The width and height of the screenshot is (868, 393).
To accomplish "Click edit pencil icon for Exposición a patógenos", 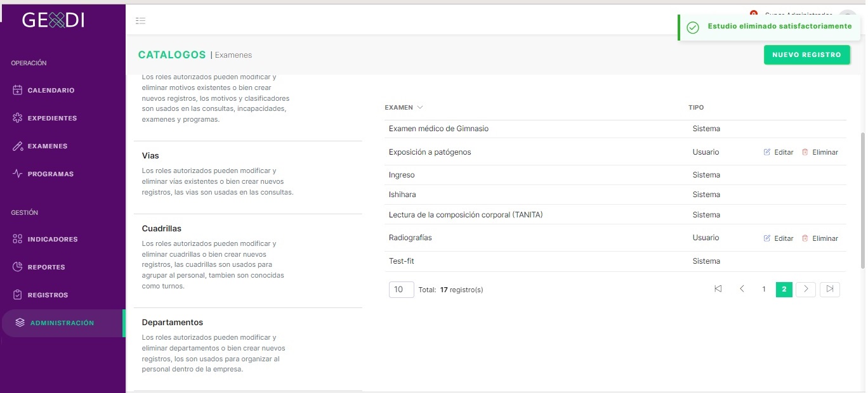I will (x=767, y=152).
